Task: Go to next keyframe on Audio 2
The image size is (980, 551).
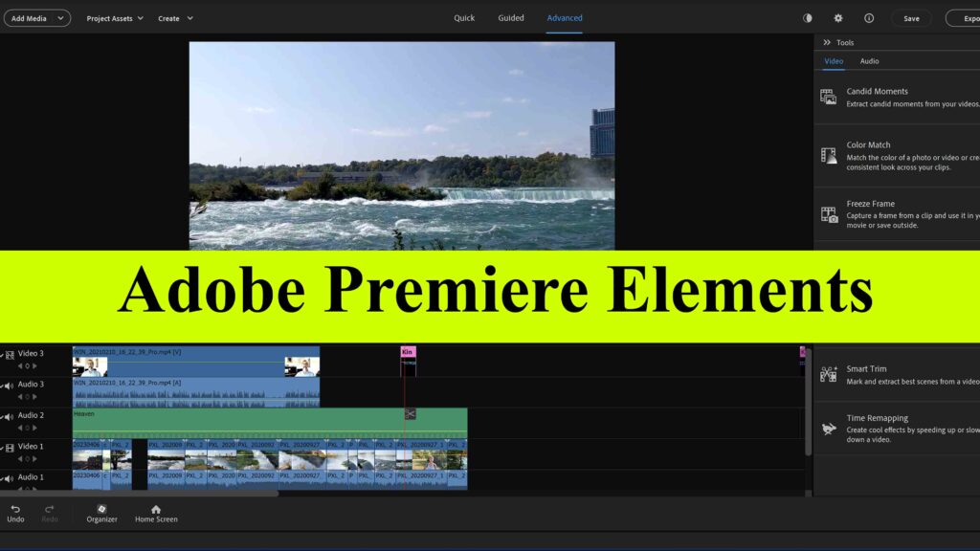Action: click(x=35, y=428)
